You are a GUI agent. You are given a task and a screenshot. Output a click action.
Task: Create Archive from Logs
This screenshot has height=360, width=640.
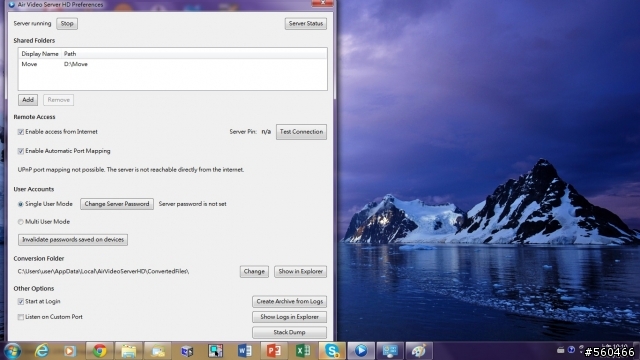[x=289, y=302]
